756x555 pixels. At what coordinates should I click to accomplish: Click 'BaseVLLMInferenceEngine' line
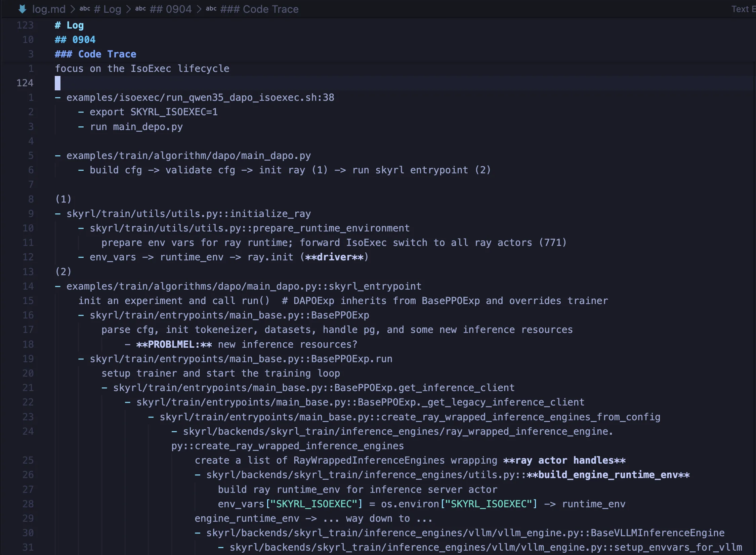[x=465, y=533]
